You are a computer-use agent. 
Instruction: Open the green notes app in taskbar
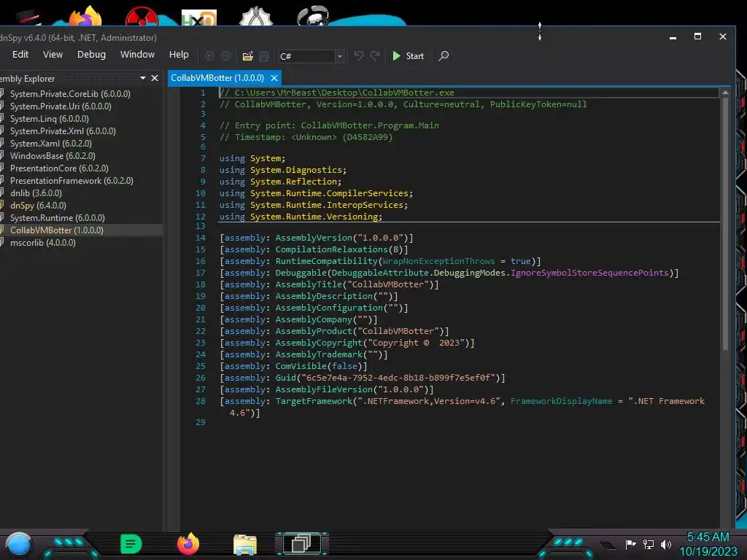pyautogui.click(x=131, y=544)
